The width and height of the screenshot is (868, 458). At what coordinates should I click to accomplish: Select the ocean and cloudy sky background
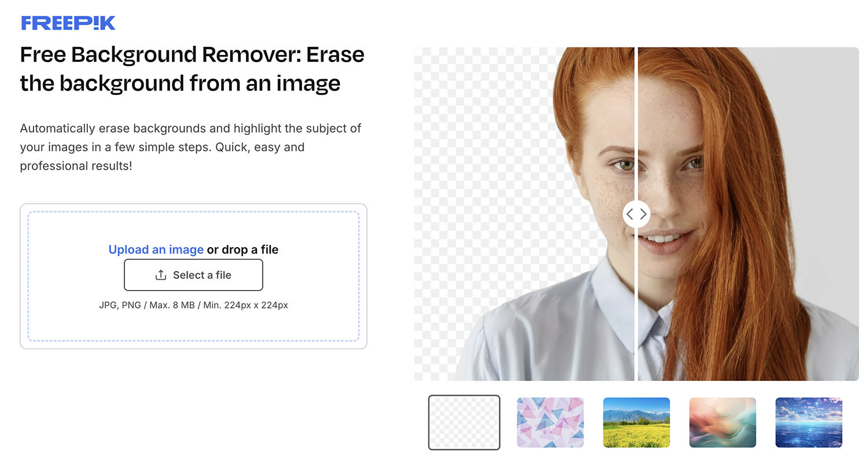[x=808, y=422]
